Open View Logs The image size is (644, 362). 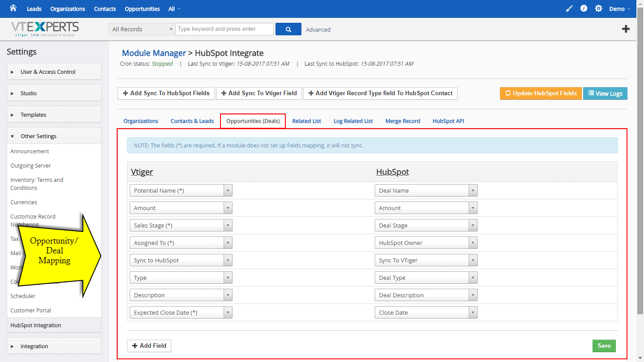point(606,93)
